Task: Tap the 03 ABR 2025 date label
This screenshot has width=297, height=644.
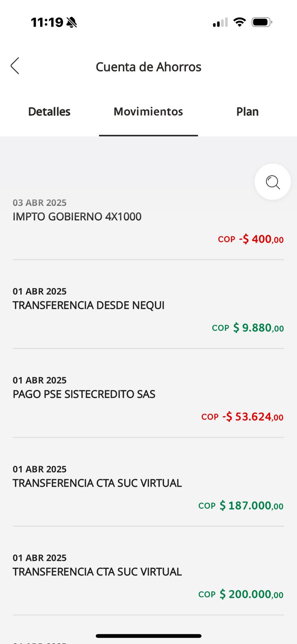Action: click(39, 202)
